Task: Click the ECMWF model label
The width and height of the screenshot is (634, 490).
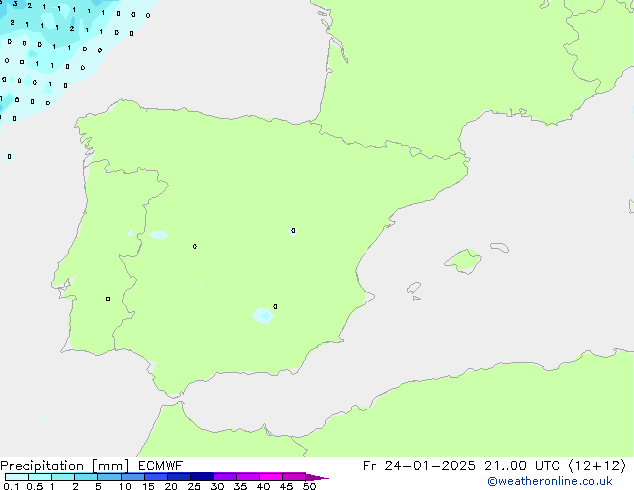Action: pyautogui.click(x=161, y=466)
